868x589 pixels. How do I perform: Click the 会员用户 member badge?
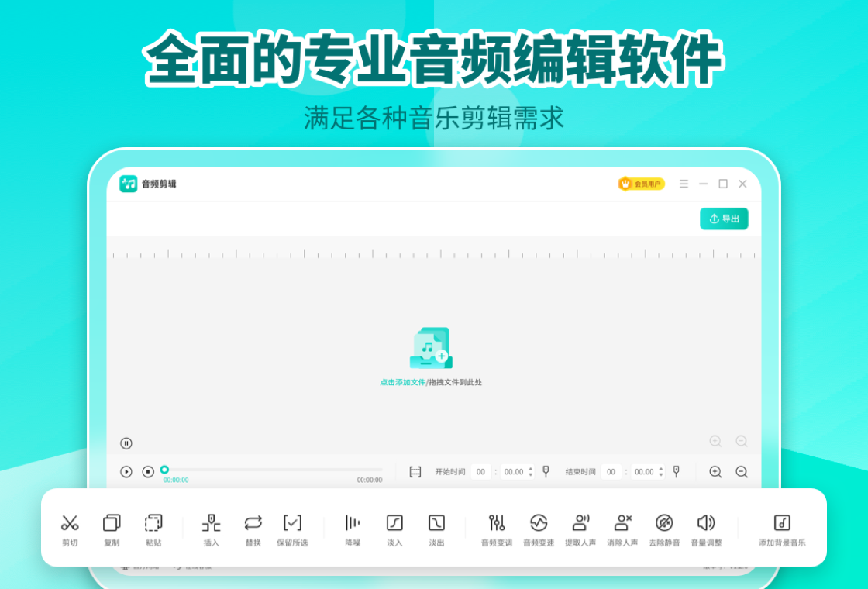point(642,184)
